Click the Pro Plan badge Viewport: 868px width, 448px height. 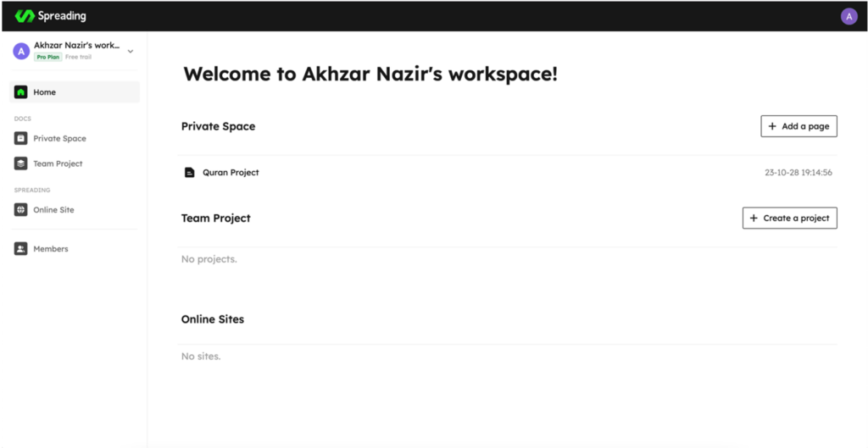coord(48,57)
